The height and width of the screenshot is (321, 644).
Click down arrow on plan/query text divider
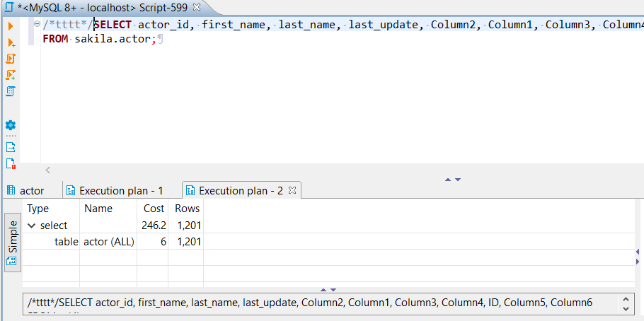click(x=333, y=290)
